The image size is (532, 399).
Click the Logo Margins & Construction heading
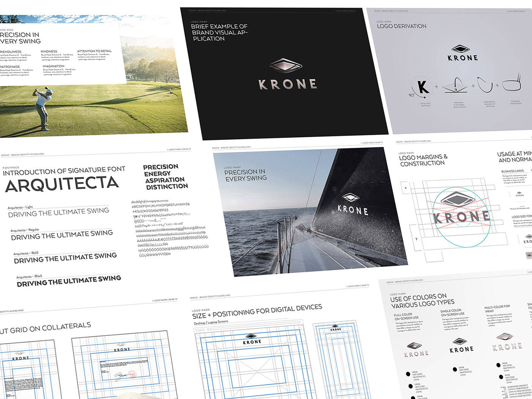point(423,160)
